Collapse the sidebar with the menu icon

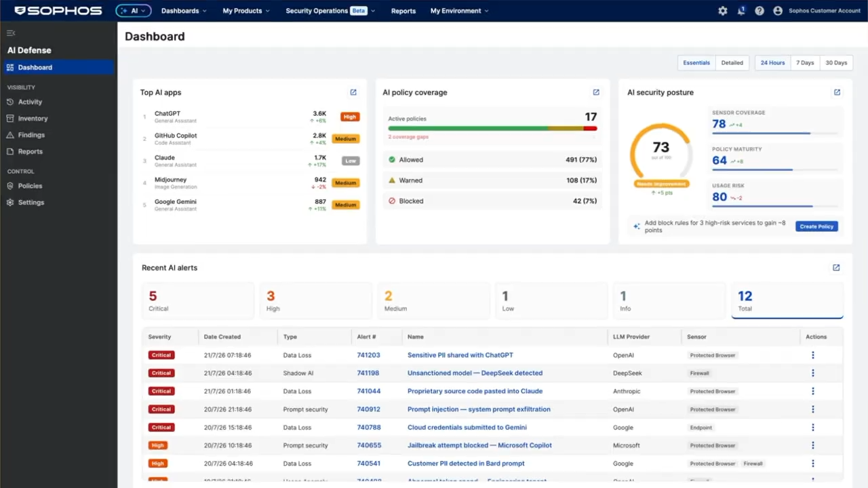click(11, 33)
